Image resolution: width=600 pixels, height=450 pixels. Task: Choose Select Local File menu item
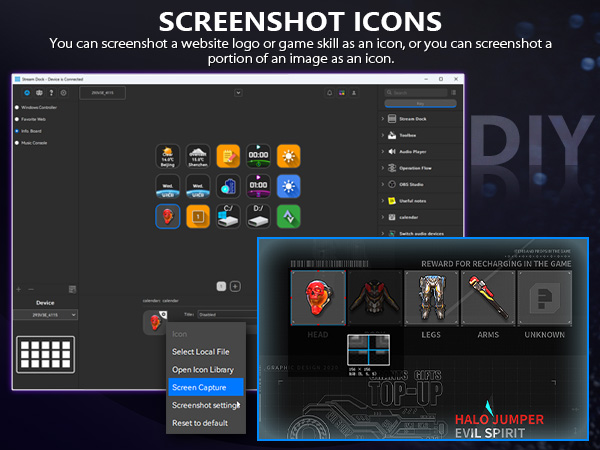(x=206, y=352)
